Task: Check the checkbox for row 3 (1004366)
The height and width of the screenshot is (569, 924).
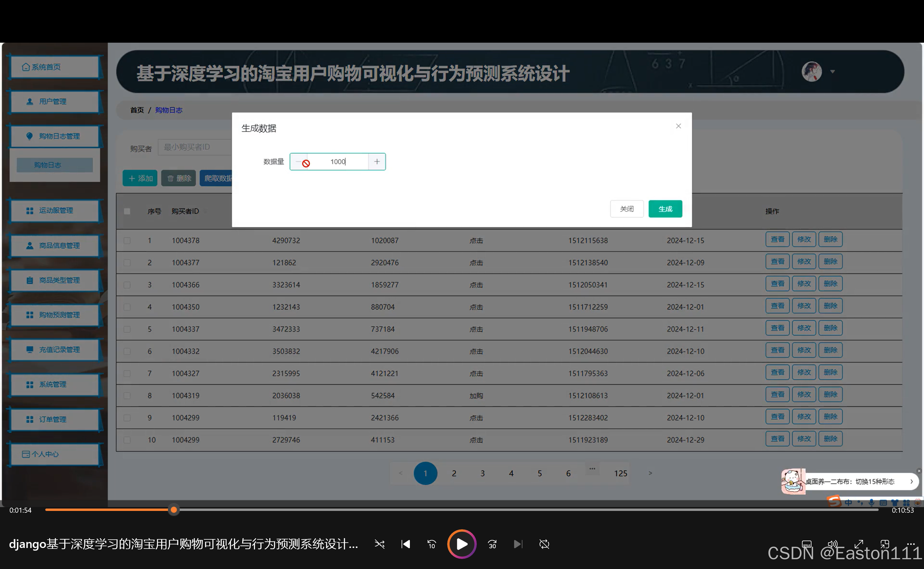Action: point(127,285)
